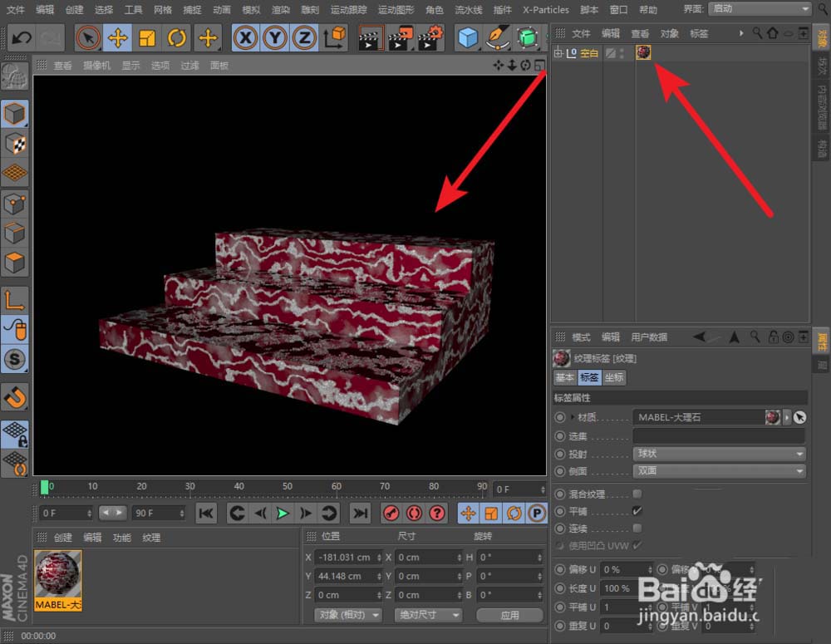Open the 界面 layout dropdown showing 启动

pos(759,9)
